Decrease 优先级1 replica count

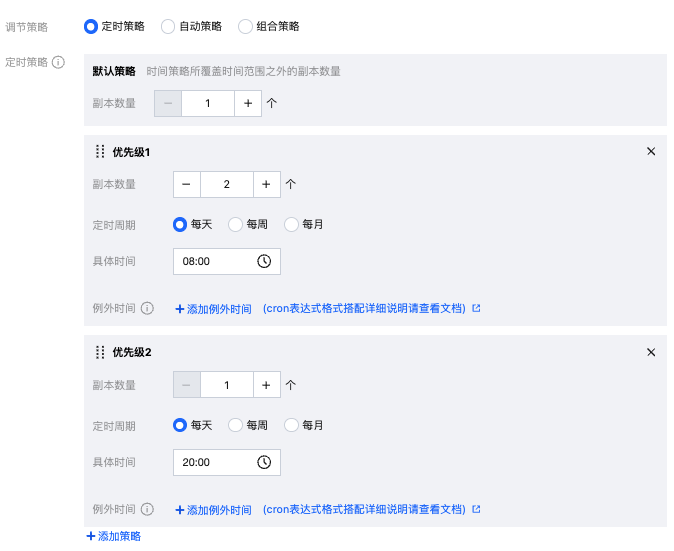click(186, 184)
